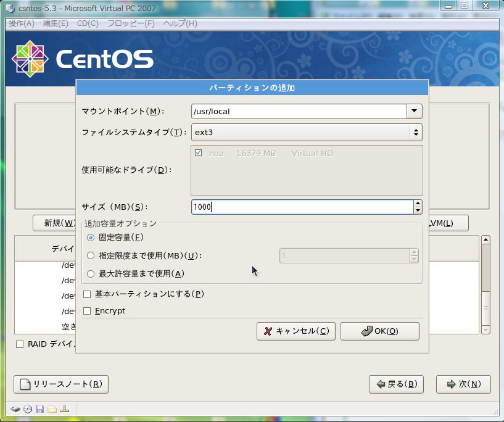This screenshot has height=422, width=504.
Task: Click the hard disk icon in status bar
Action: point(15,409)
